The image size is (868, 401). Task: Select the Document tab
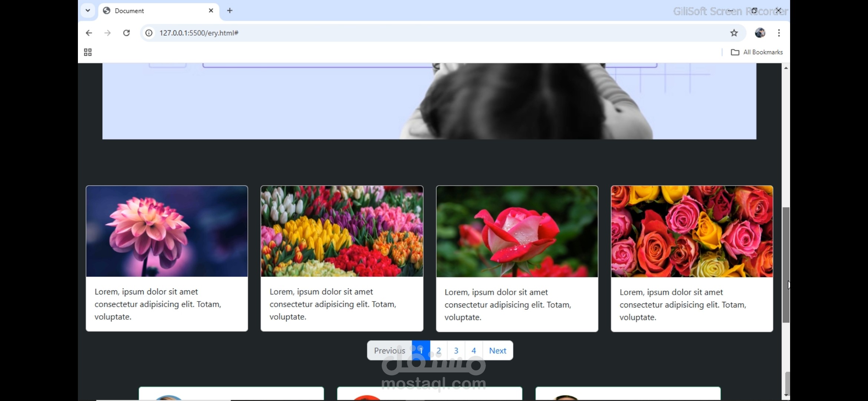click(159, 11)
